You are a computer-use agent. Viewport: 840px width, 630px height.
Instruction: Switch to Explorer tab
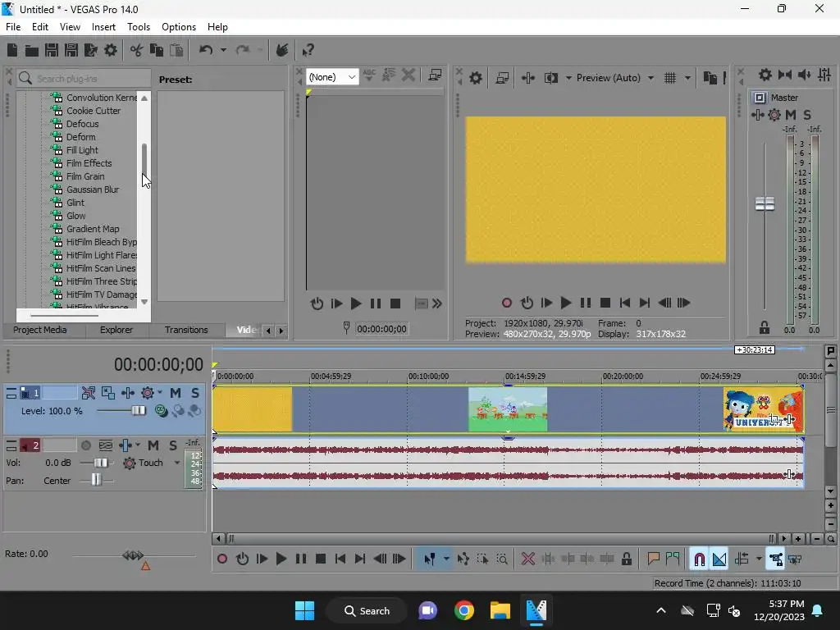116,330
